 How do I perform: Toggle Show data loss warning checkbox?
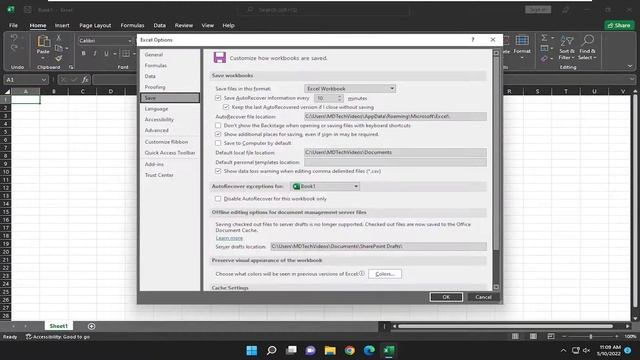pyautogui.click(x=218, y=171)
